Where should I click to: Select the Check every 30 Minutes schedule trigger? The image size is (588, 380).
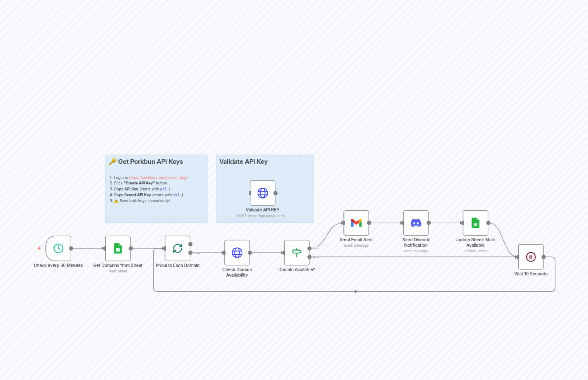pos(59,248)
